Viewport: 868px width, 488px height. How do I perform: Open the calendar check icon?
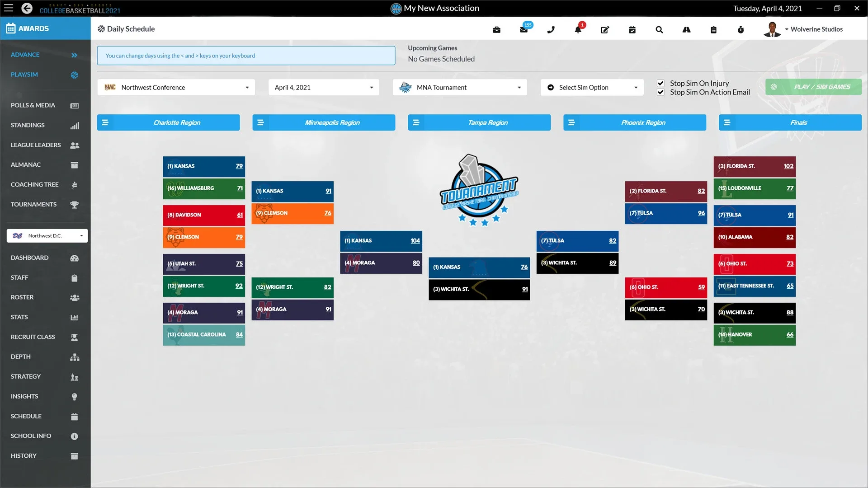tap(632, 30)
